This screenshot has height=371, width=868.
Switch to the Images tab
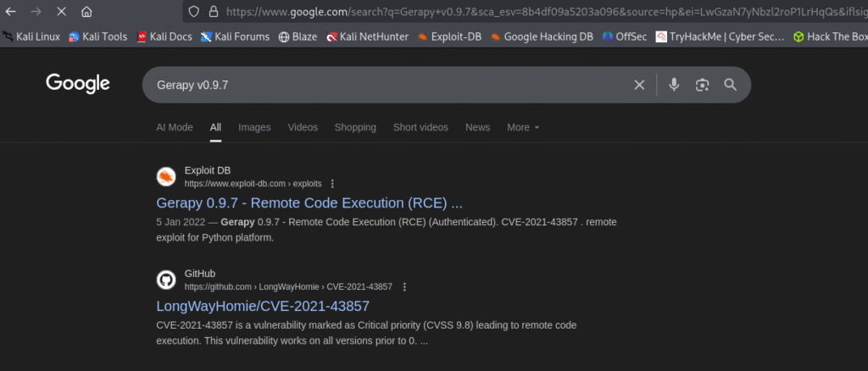click(x=254, y=127)
